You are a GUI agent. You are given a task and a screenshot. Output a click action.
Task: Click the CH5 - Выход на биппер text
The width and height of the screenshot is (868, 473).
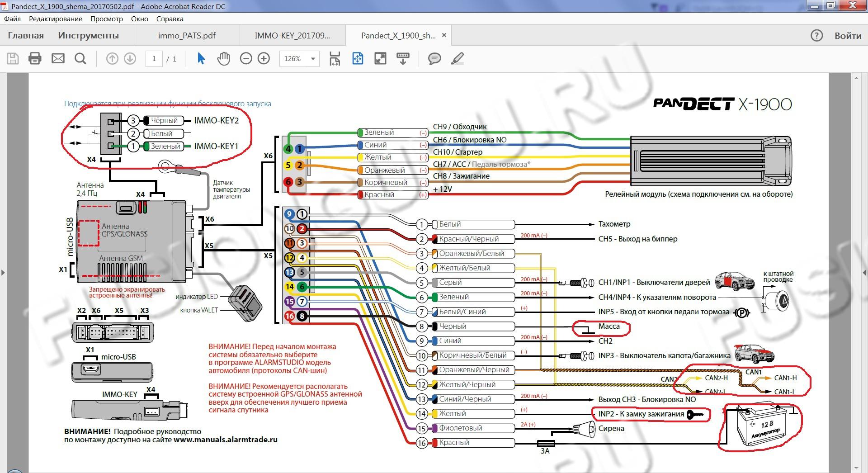(x=638, y=239)
